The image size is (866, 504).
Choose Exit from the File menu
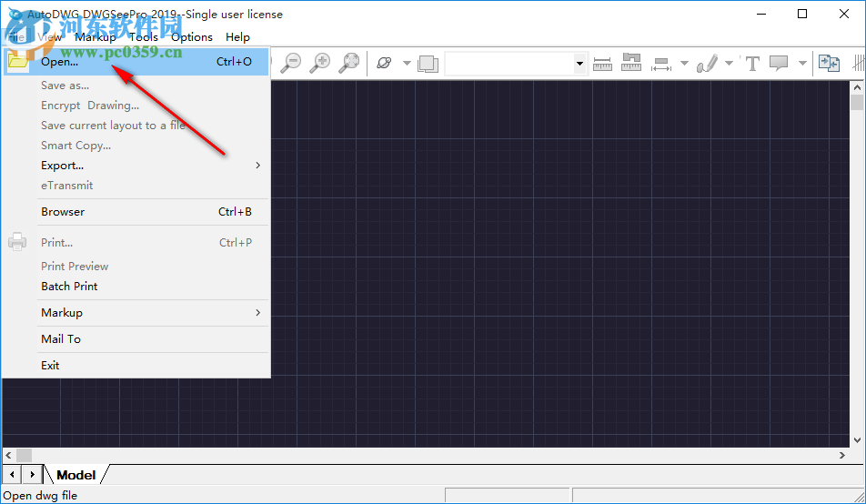point(136,366)
